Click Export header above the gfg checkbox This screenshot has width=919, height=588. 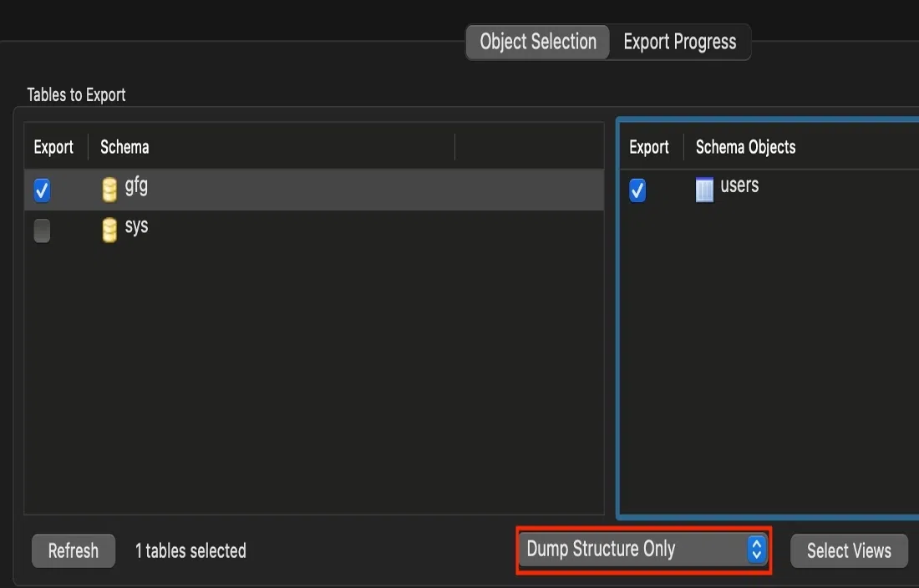pos(53,147)
